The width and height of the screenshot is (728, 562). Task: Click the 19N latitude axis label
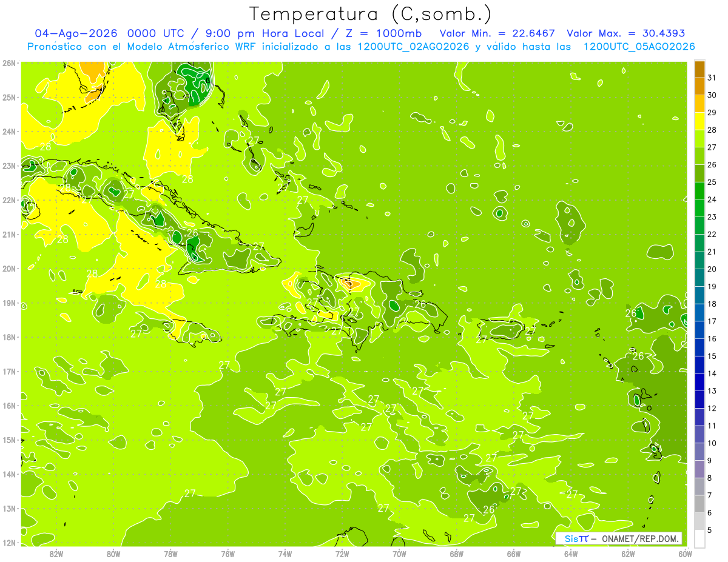(9, 303)
